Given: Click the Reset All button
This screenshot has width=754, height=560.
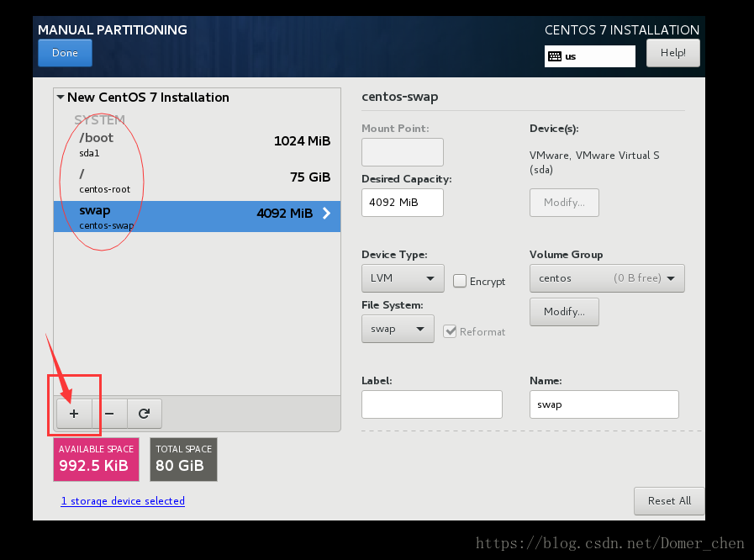Looking at the screenshot, I should (669, 501).
